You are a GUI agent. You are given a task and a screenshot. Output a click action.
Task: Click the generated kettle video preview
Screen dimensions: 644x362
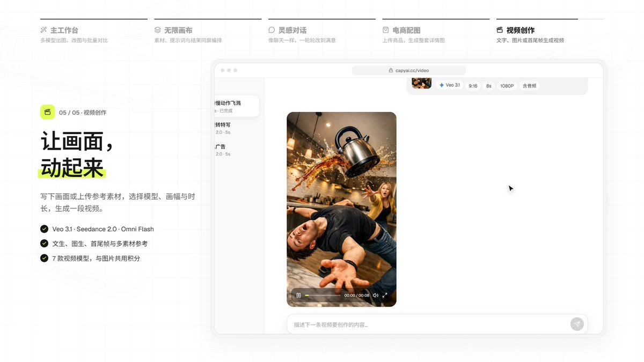click(x=341, y=209)
